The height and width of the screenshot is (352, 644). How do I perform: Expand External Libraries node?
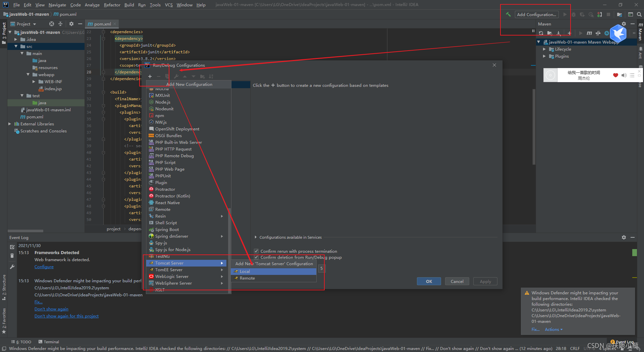click(x=10, y=124)
